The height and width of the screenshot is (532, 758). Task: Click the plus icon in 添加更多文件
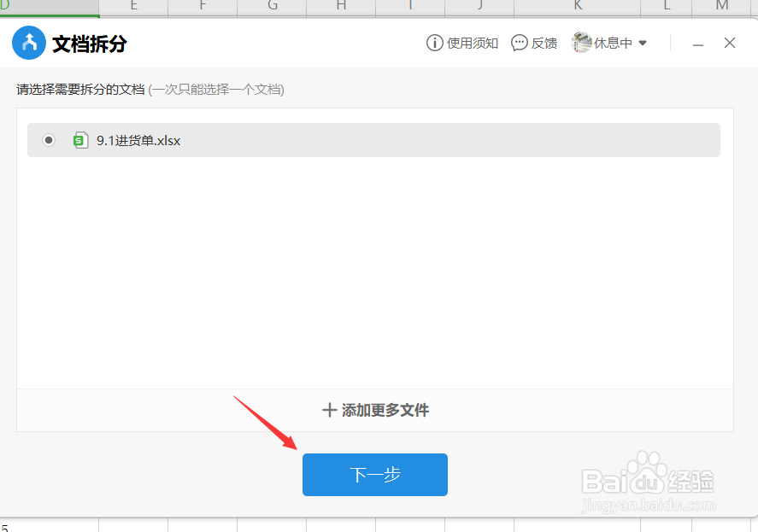(330, 410)
